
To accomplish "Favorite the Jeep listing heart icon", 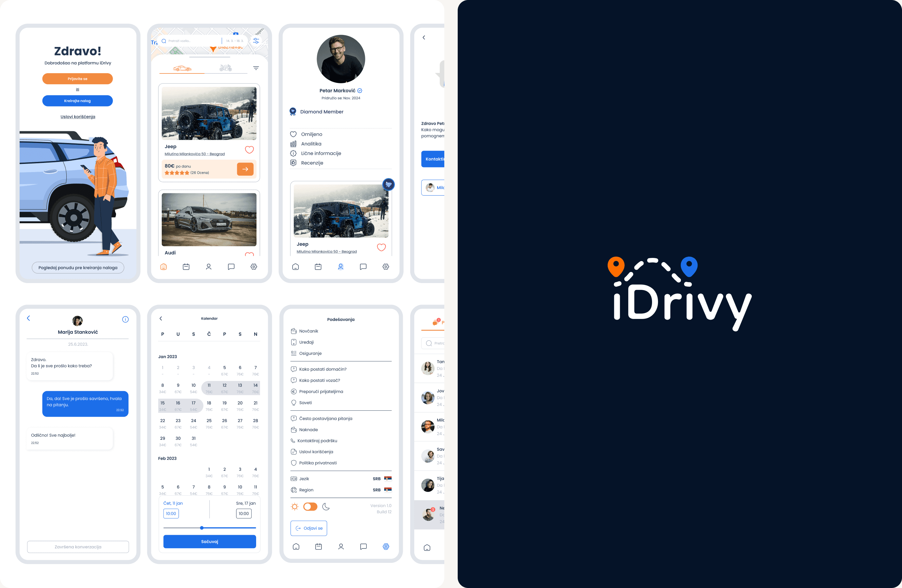I will [249, 150].
